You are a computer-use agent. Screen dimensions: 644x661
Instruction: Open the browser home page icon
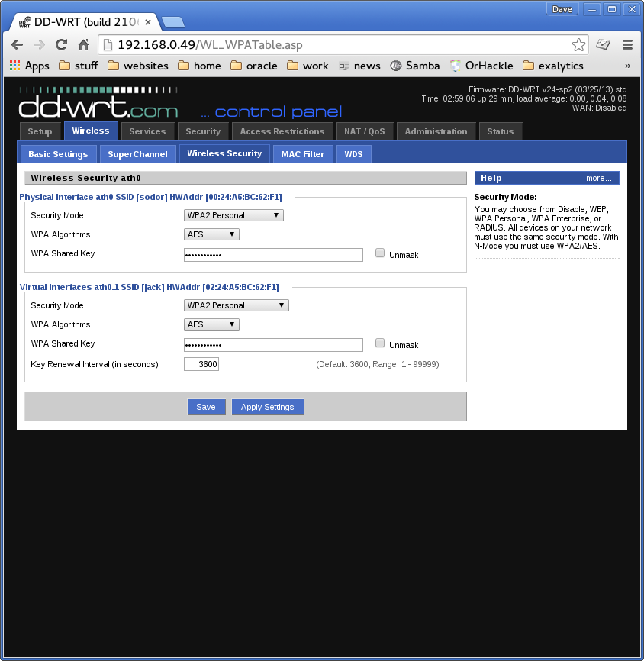point(84,45)
